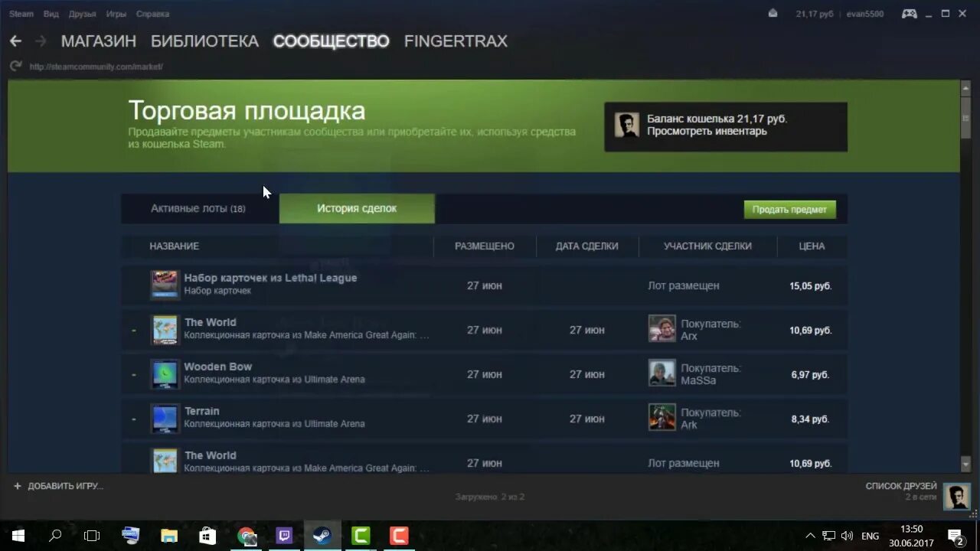Open the Twitch app on the taskbar
Image resolution: width=980 pixels, height=551 pixels.
[x=284, y=536]
